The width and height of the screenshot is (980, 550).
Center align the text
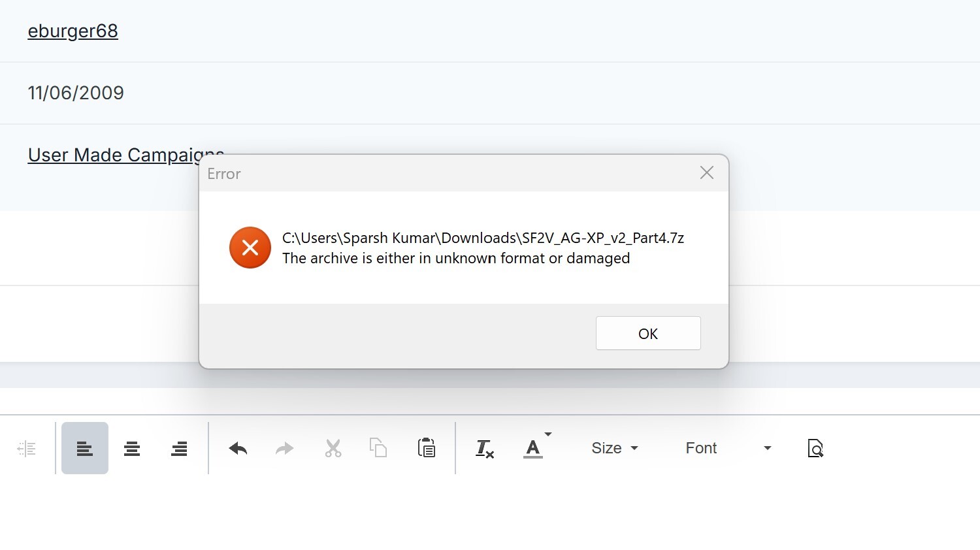(132, 449)
